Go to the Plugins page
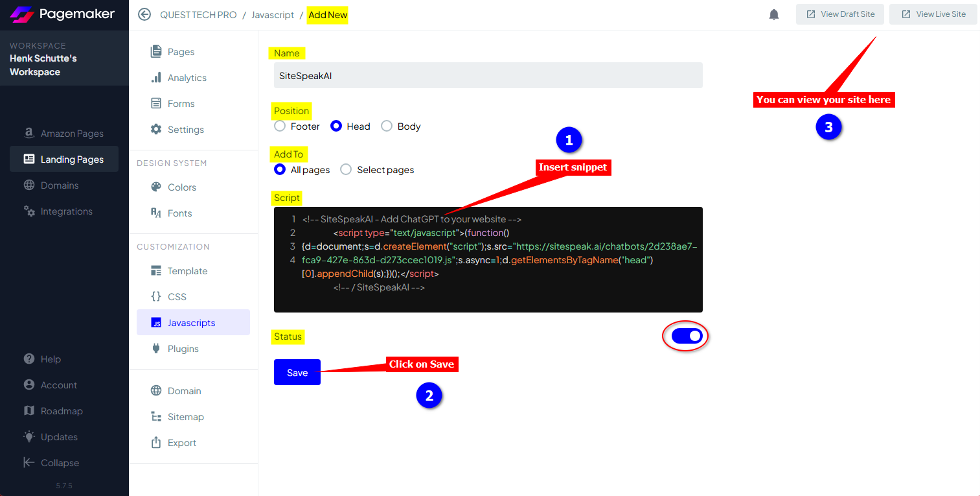Viewport: 980px width, 496px height. tap(193, 349)
